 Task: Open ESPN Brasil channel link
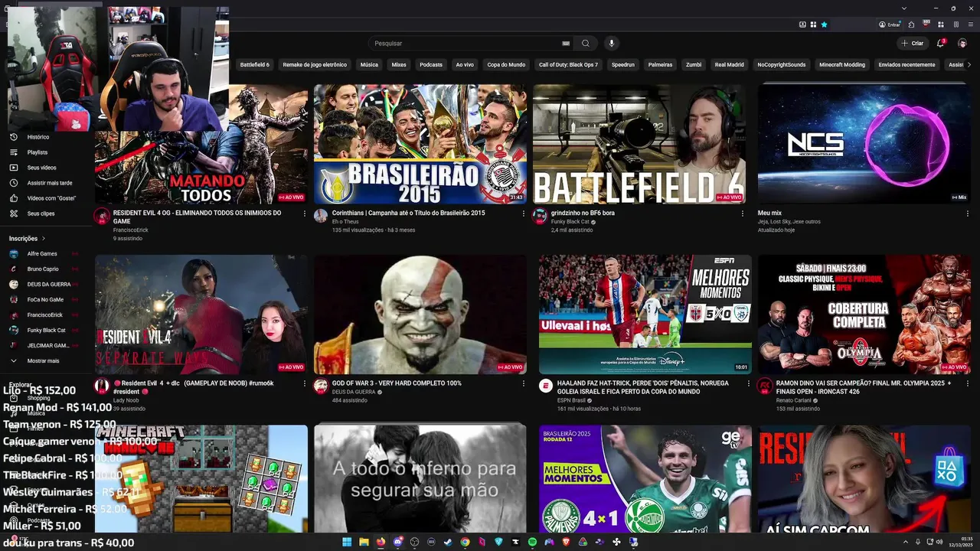(x=571, y=400)
